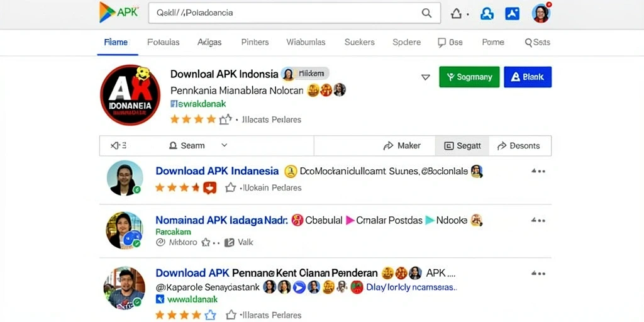Expand the triangle dropdown beside Sogrmany
Image resolution: width=644 pixels, height=322 pixels.
426,77
